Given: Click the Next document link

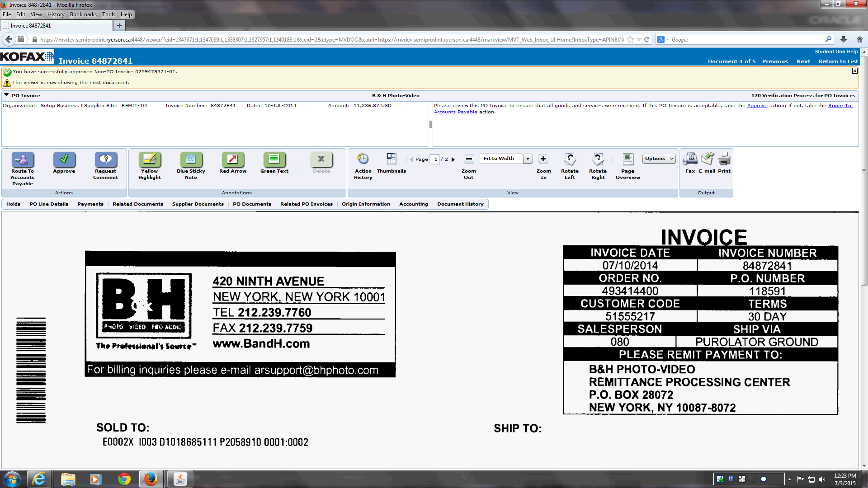Looking at the screenshot, I should click(x=803, y=61).
